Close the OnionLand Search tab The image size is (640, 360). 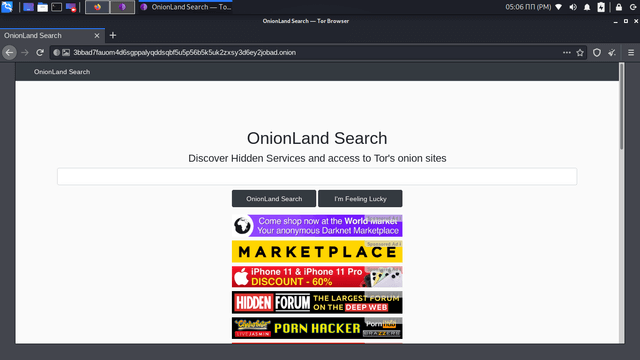coord(97,36)
